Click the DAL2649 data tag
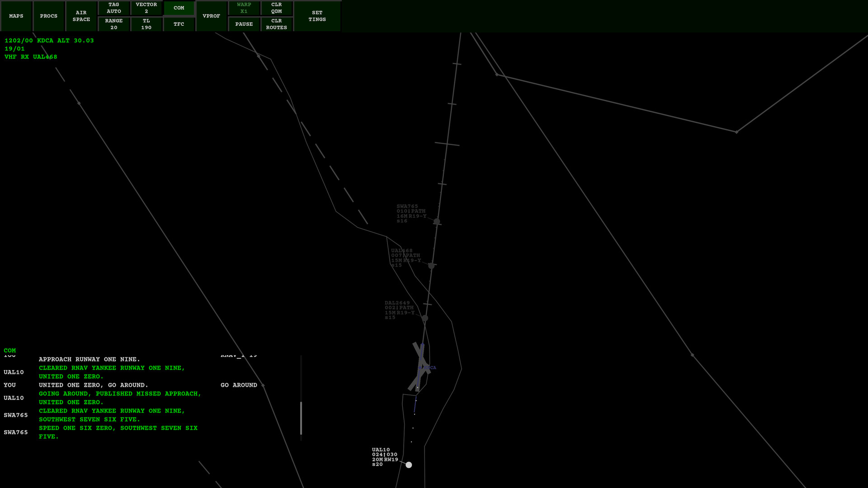Image resolution: width=868 pixels, height=488 pixels. coord(400,310)
